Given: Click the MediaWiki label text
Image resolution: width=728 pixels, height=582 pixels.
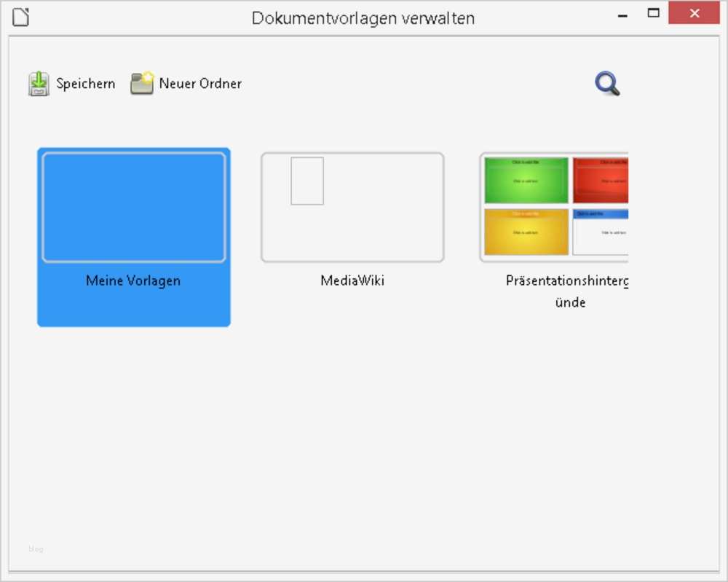Looking at the screenshot, I should pyautogui.click(x=352, y=280).
